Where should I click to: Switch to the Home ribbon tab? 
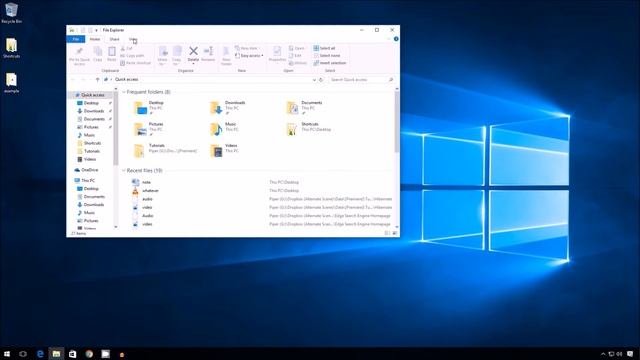pyautogui.click(x=95, y=39)
